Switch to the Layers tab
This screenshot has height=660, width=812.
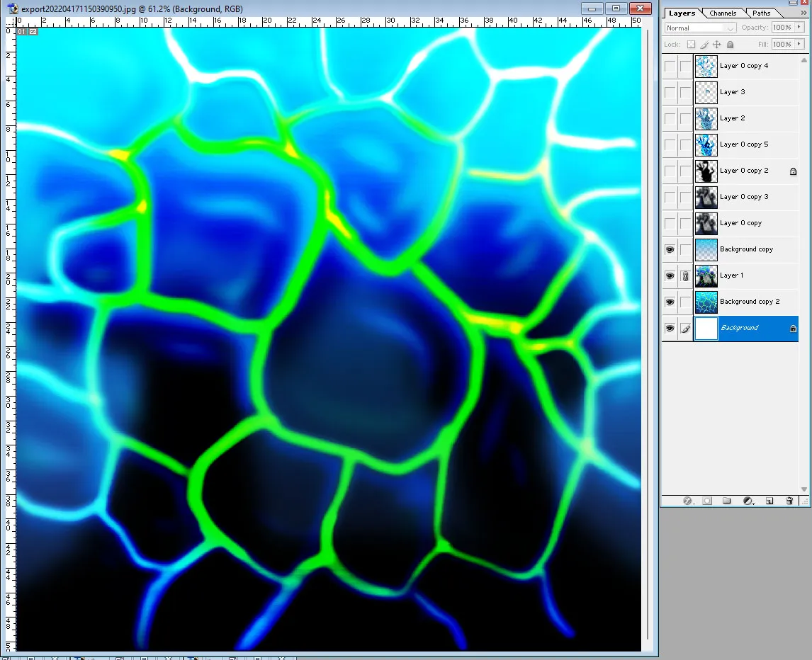682,13
